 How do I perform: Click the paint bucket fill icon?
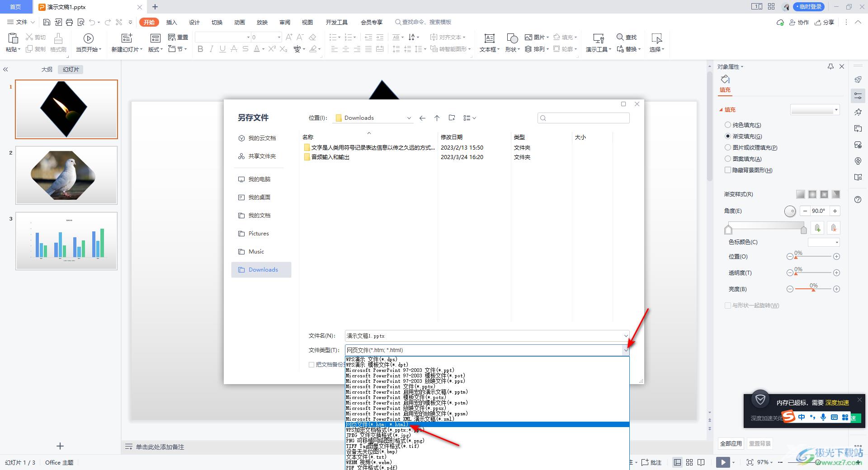(x=725, y=79)
